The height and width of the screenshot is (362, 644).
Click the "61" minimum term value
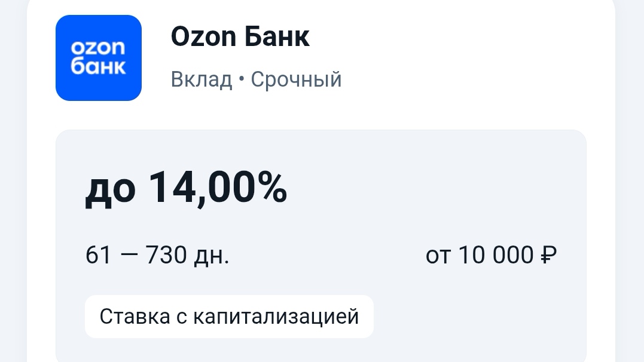99,256
